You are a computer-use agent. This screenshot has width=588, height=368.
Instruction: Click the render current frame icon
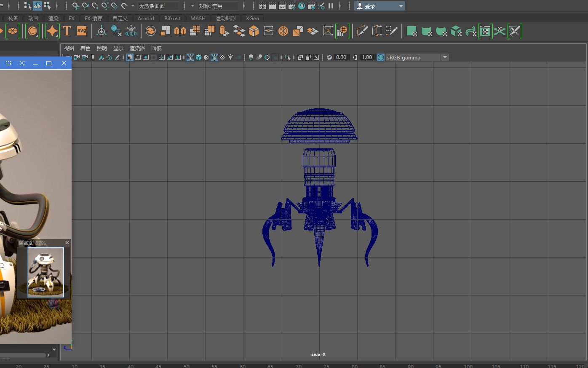262,6
